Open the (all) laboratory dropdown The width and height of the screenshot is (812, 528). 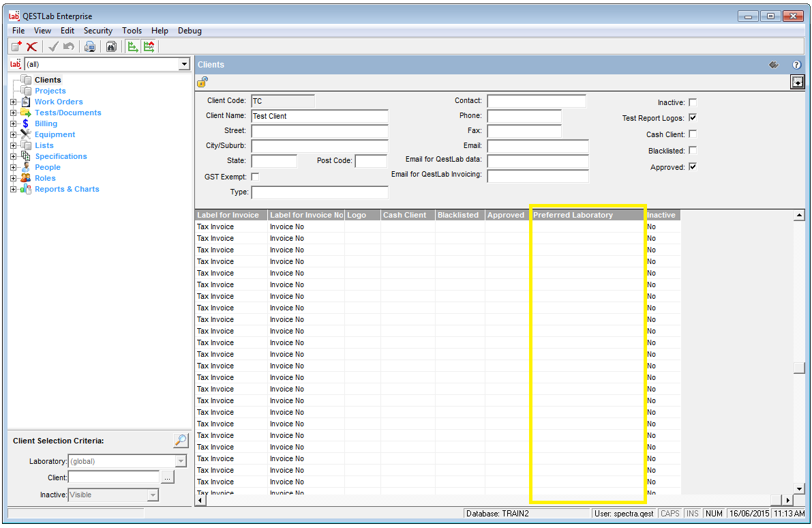pyautogui.click(x=183, y=64)
